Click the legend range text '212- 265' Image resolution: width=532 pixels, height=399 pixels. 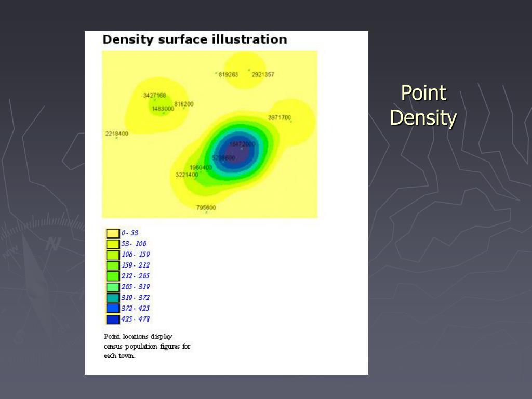click(x=136, y=276)
